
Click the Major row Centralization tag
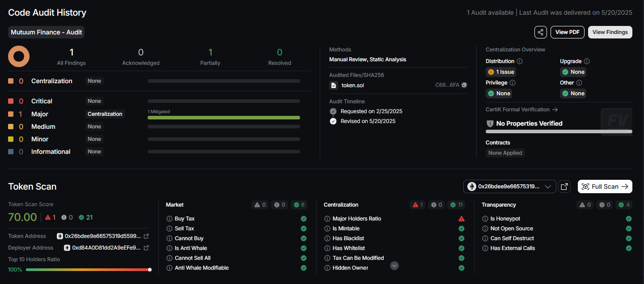tap(105, 114)
